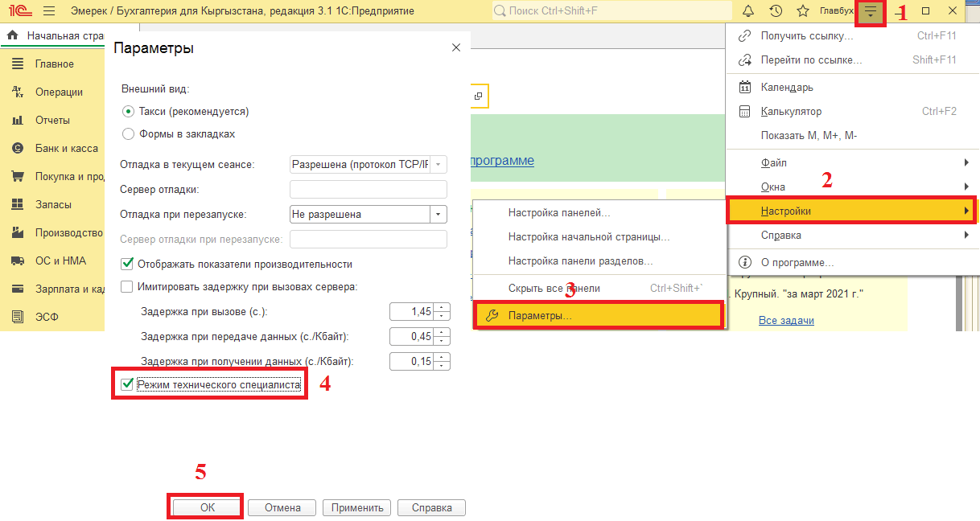This screenshot has width=980, height=521.
Task: Select Календарь from the service menu
Action: 786,87
